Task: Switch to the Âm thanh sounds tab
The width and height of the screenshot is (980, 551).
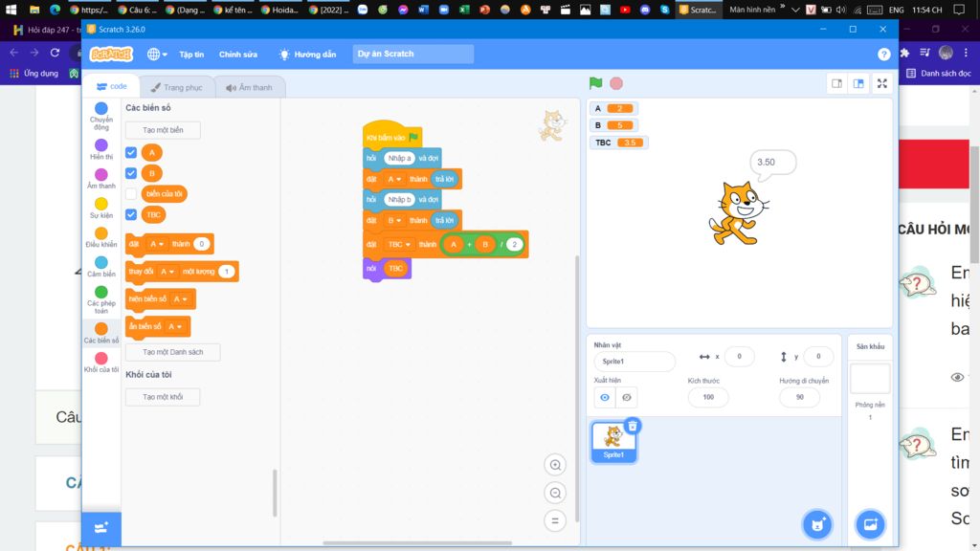Action: (x=250, y=87)
